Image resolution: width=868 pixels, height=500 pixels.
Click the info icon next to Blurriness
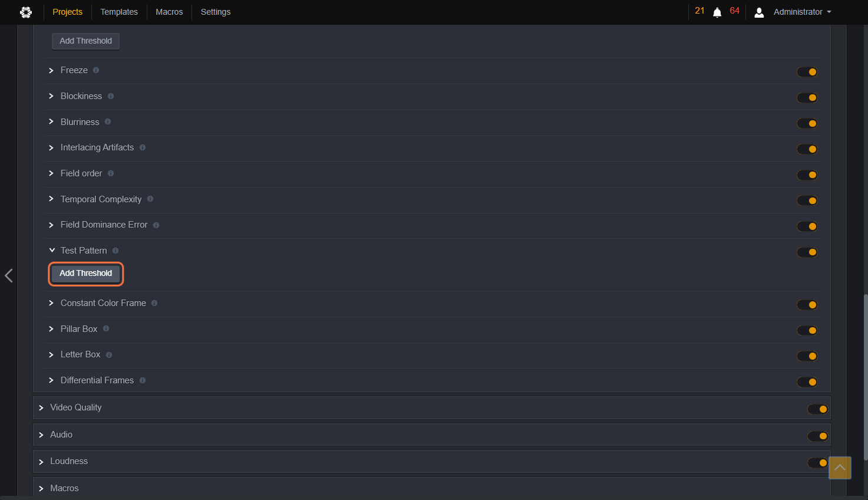pyautogui.click(x=108, y=121)
